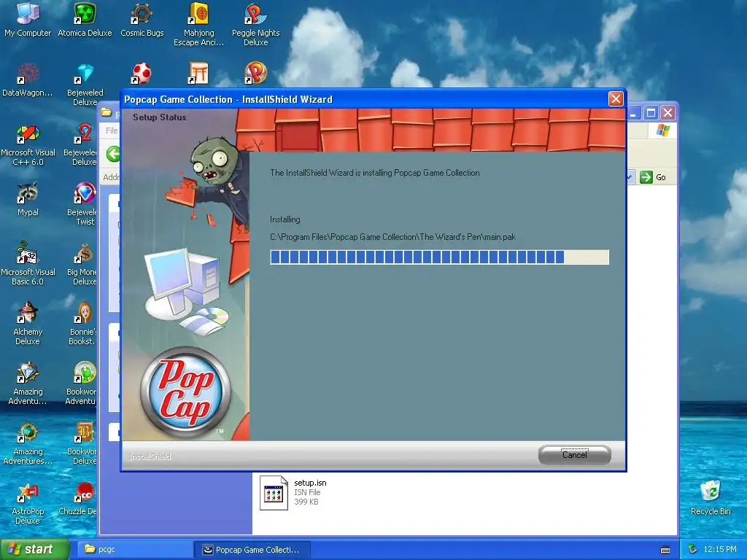This screenshot has width=747, height=560.
Task: Select setup.isn file in pcgc window
Action: click(293, 492)
